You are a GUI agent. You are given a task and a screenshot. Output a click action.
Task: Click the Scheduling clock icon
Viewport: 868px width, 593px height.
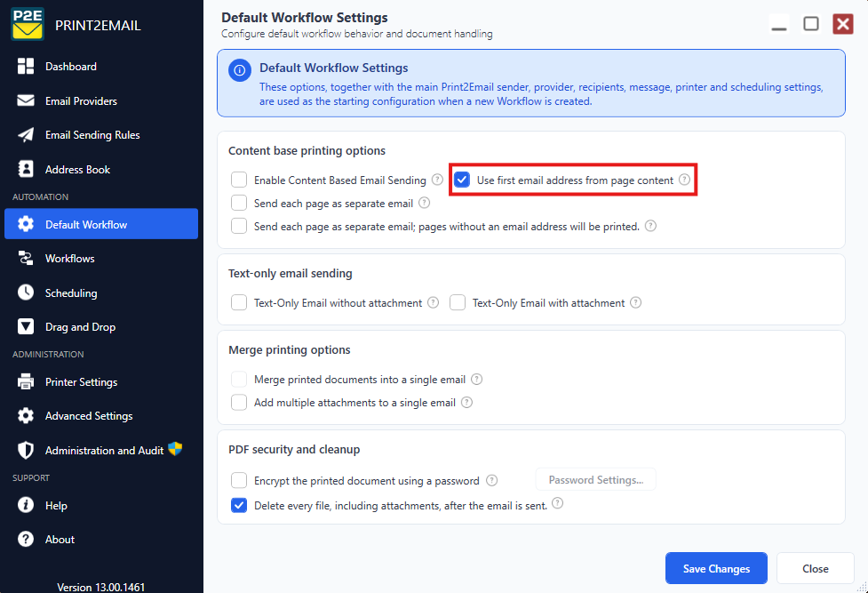[x=26, y=292]
